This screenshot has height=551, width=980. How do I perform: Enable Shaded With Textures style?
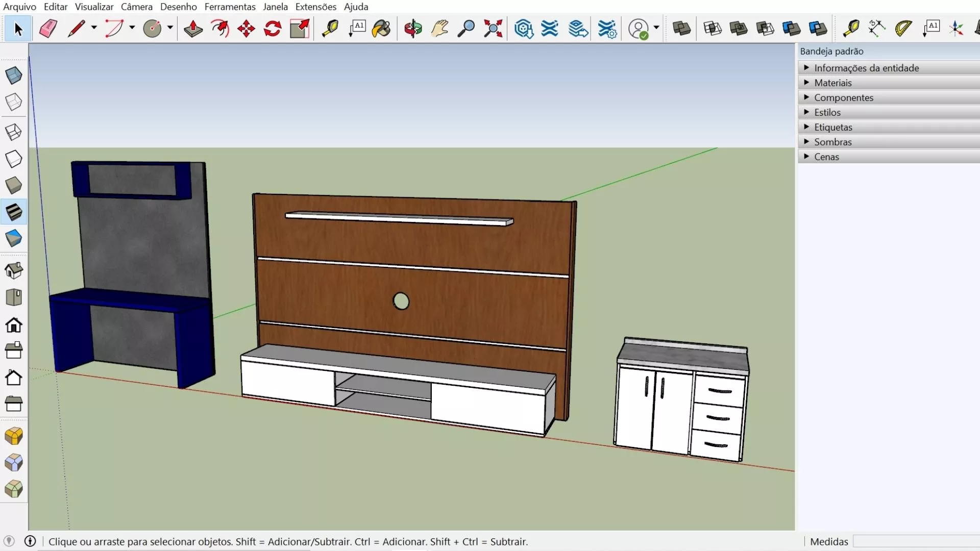[x=14, y=212]
